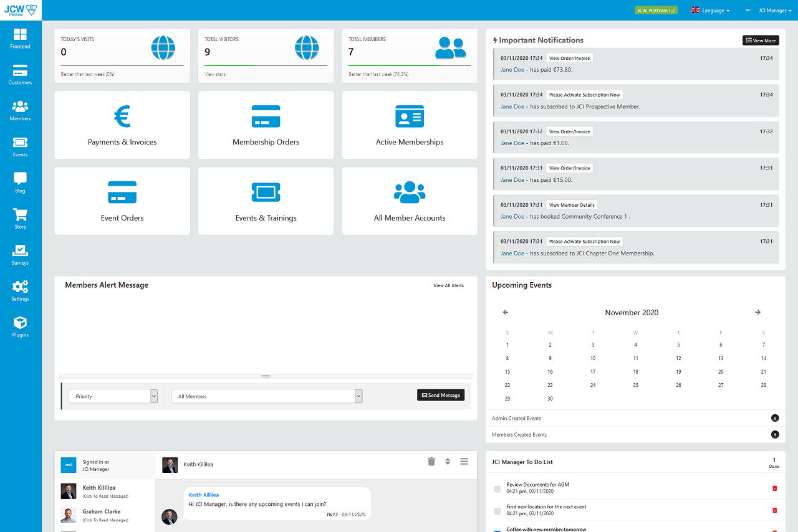
Task: Open the Settings section in the sidebar
Action: [20, 290]
